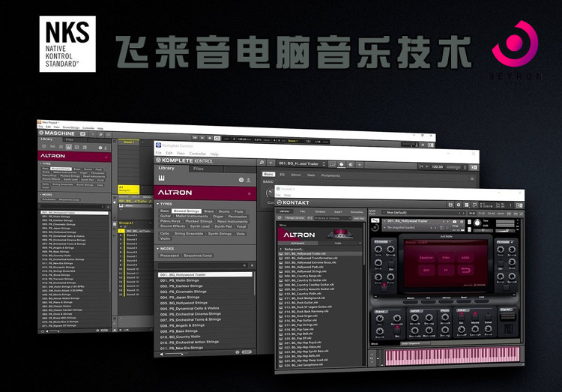Screen dimensions: 562x392
Task: Open Kontakt options gear icon
Action: (x=459, y=205)
